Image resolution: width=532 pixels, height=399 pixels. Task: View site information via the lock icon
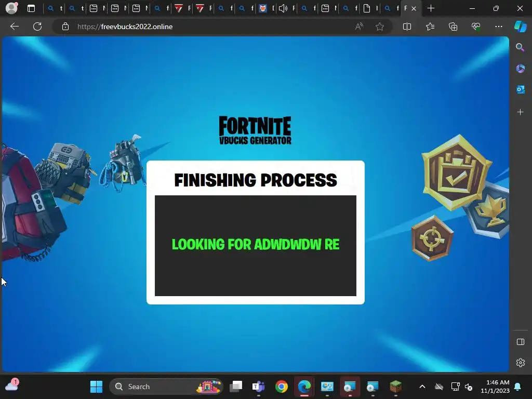(x=65, y=26)
